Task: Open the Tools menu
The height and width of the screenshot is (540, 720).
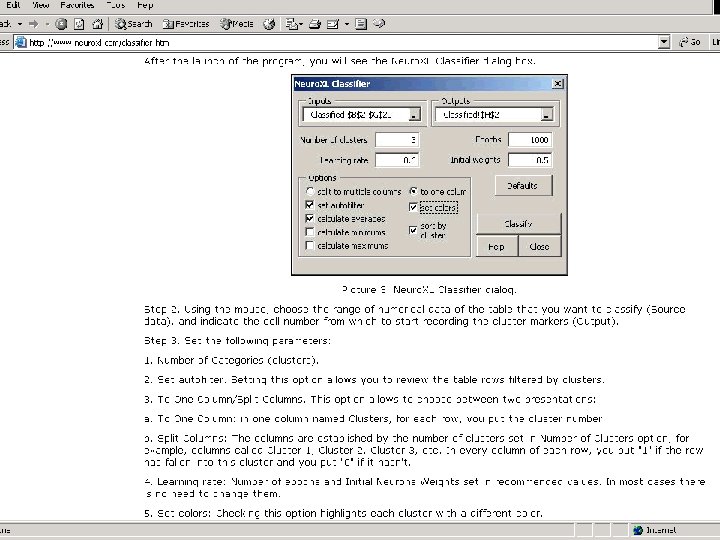Action: [x=115, y=5]
